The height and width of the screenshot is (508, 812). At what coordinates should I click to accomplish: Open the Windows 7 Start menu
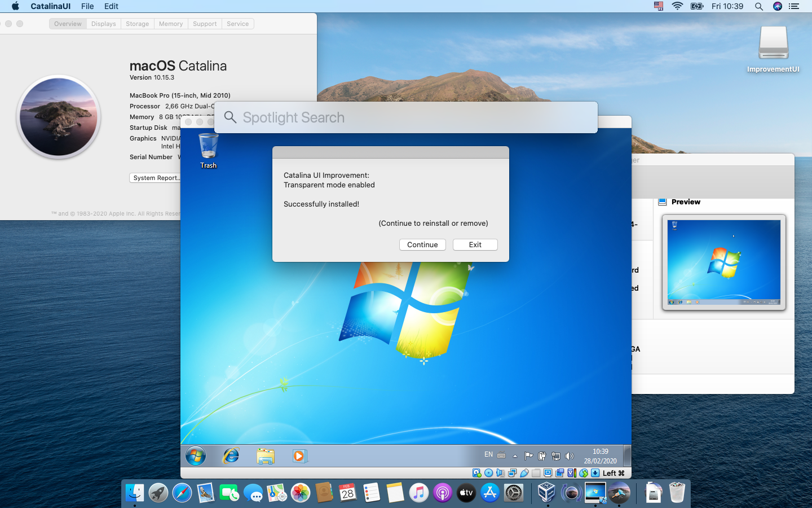pos(196,456)
